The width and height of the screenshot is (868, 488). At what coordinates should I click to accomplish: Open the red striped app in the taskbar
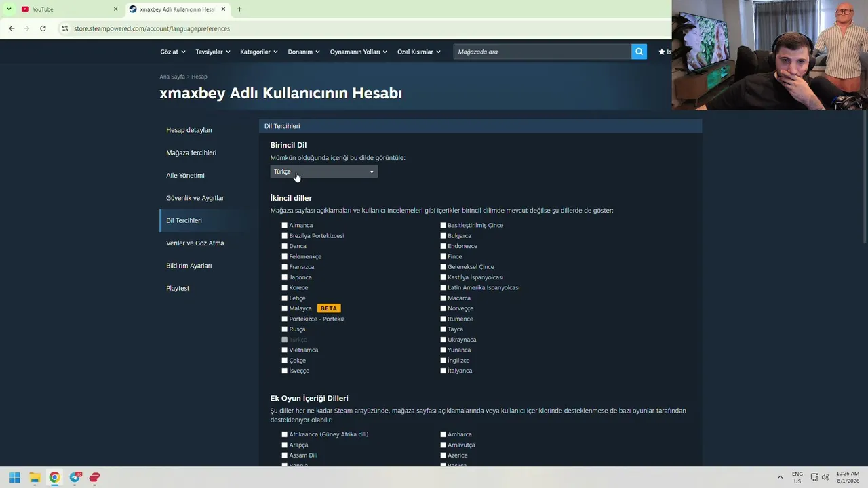tap(95, 477)
